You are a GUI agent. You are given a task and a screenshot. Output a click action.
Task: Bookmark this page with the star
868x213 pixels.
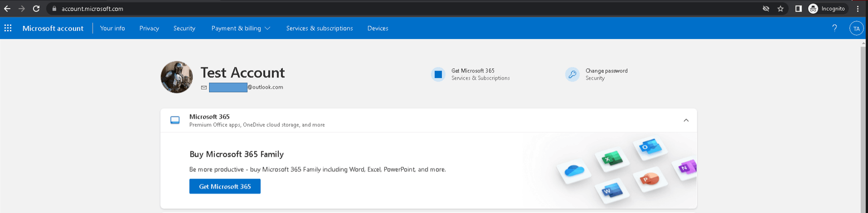tap(780, 9)
